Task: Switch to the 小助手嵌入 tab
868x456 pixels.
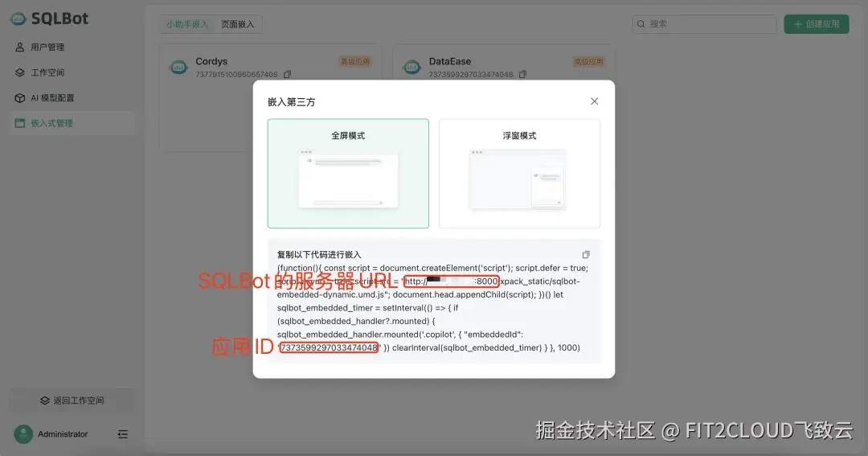Action: coord(187,24)
